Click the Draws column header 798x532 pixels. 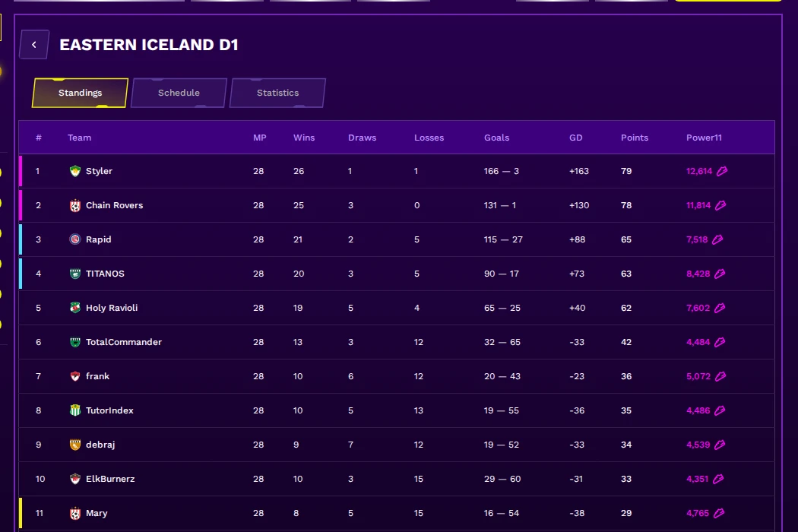[362, 138]
